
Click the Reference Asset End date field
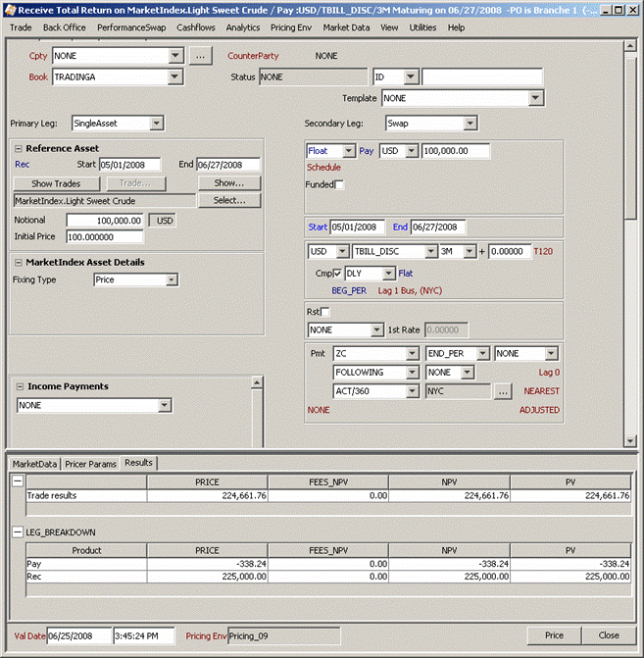[228, 165]
